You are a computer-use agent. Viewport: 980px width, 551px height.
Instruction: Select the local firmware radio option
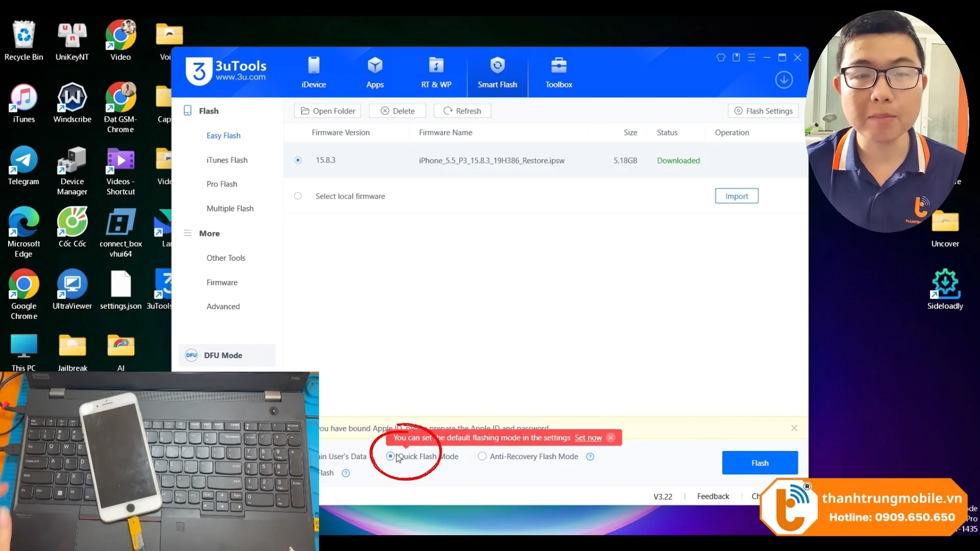pos(298,196)
